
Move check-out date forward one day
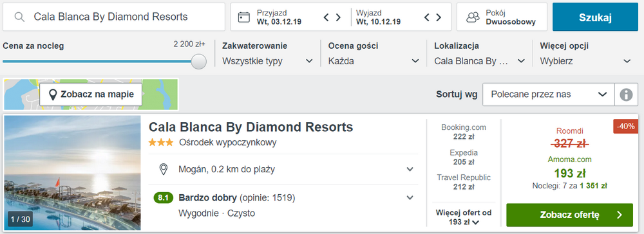(439, 17)
